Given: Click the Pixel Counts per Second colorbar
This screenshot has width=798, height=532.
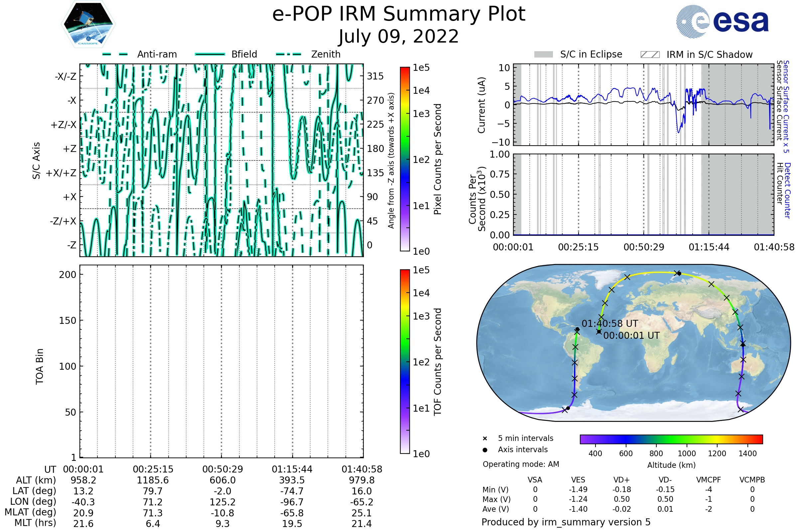Looking at the screenshot, I should click(405, 159).
